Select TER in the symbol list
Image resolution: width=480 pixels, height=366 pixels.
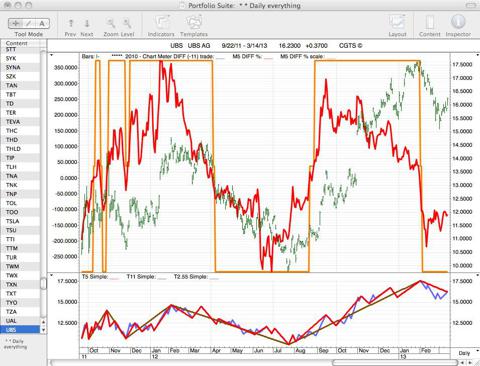click(20, 113)
